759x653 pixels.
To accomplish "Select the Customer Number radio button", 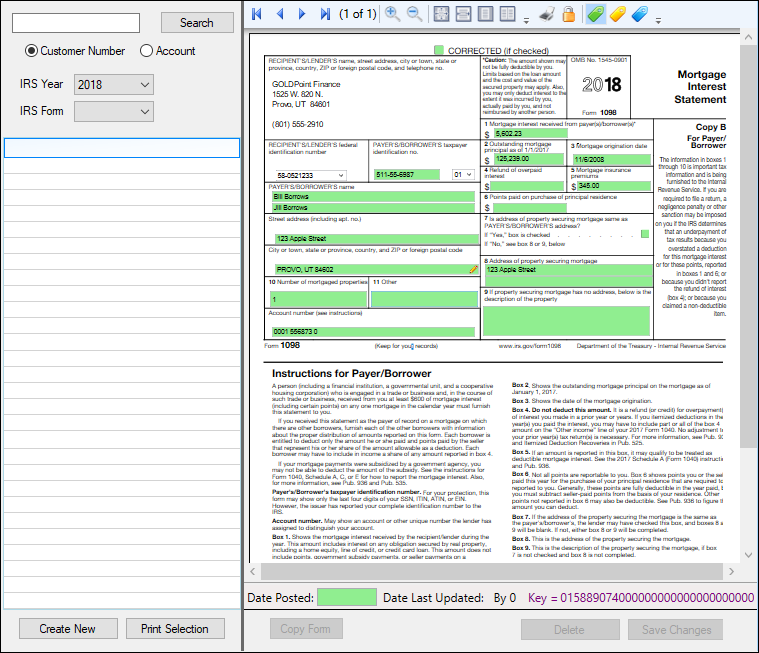I will 32,51.
